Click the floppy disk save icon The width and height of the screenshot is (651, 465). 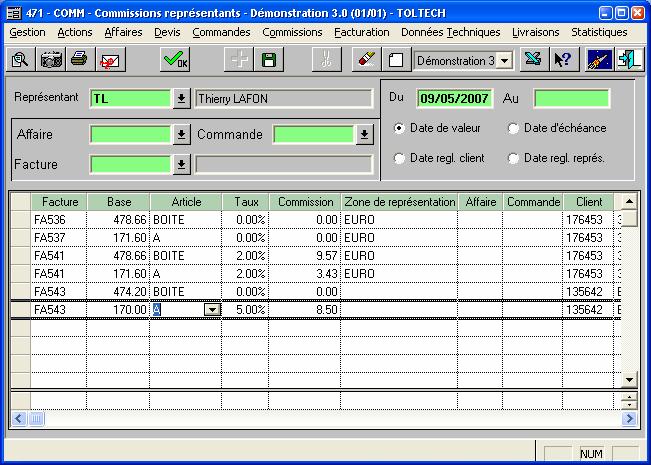point(269,60)
